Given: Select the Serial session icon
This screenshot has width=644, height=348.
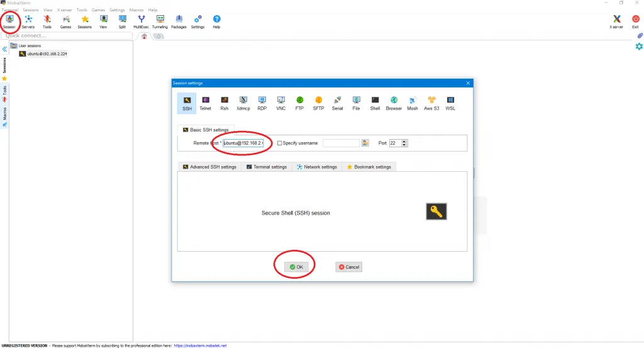Looking at the screenshot, I should coord(337,103).
